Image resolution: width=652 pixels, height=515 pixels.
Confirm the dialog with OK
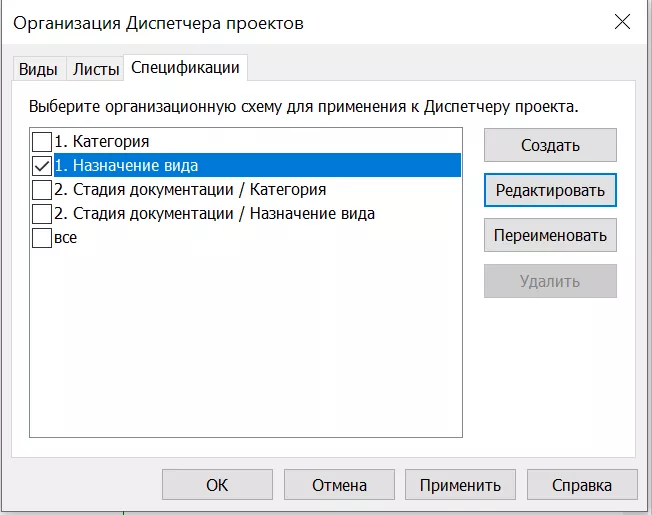coord(217,485)
